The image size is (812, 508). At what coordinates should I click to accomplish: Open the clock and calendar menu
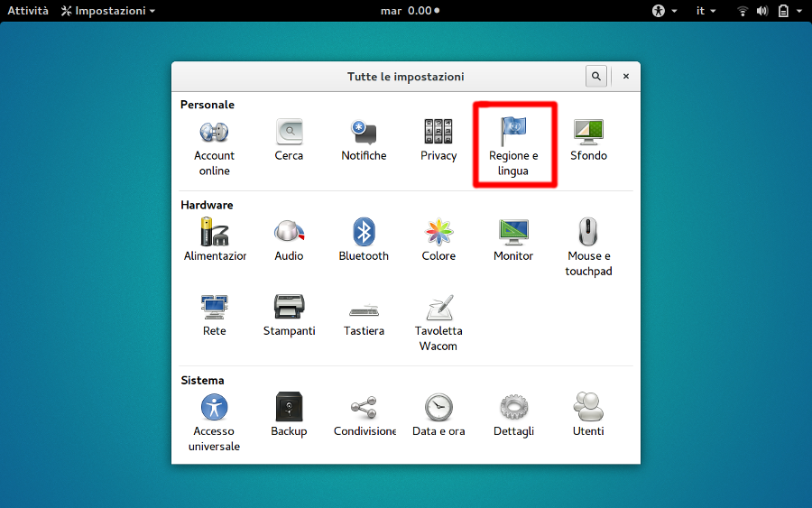(410, 11)
